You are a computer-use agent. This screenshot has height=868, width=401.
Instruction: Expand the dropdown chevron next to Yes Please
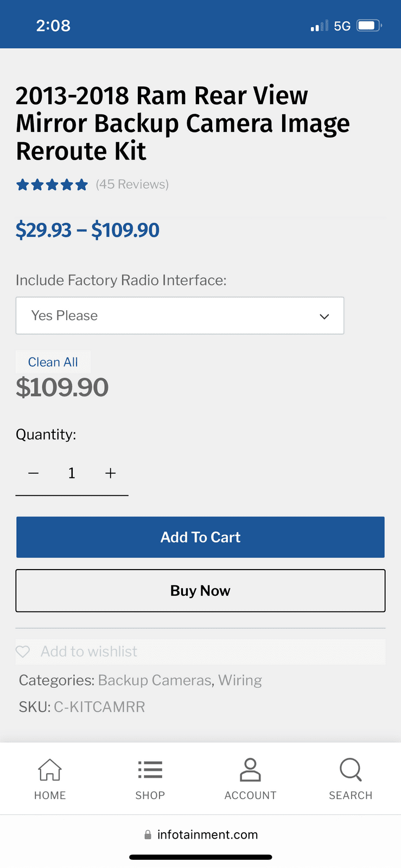[x=324, y=316]
